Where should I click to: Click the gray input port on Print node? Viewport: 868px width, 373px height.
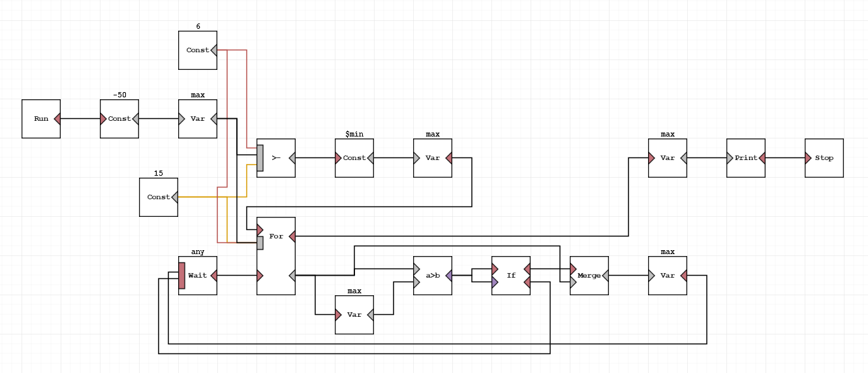(x=730, y=158)
